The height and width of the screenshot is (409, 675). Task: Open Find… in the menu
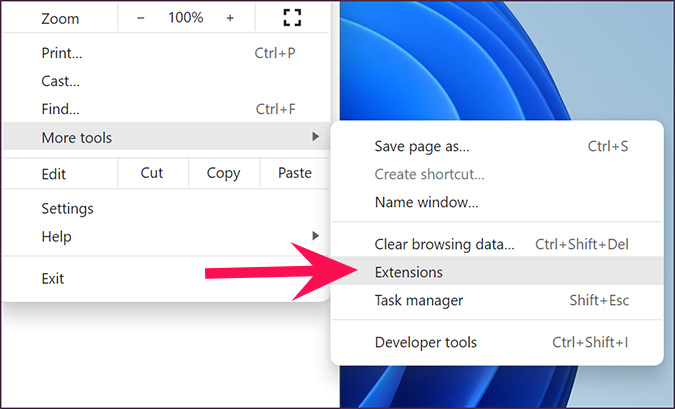pos(166,109)
